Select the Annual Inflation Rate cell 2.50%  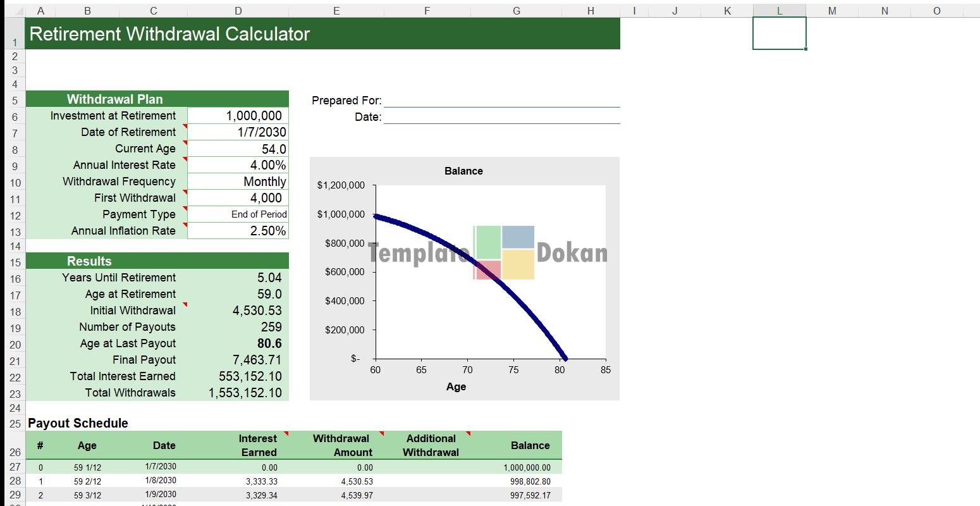(238, 231)
